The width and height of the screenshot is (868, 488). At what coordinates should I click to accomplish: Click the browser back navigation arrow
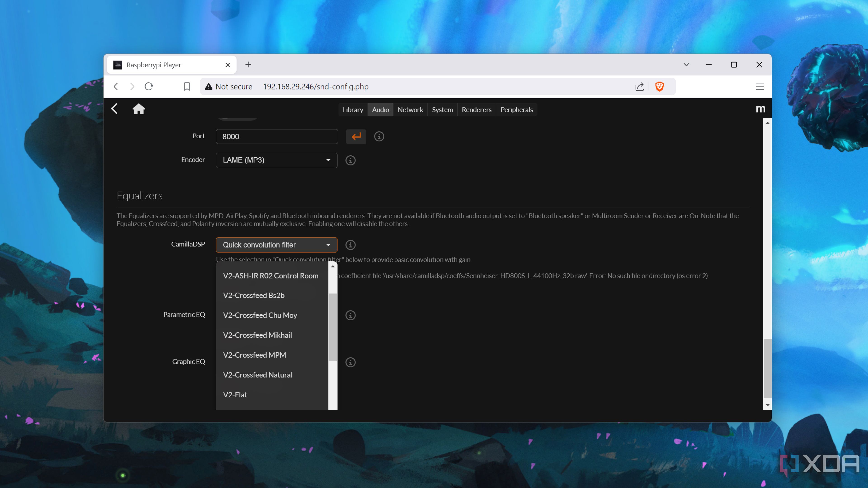(x=116, y=87)
